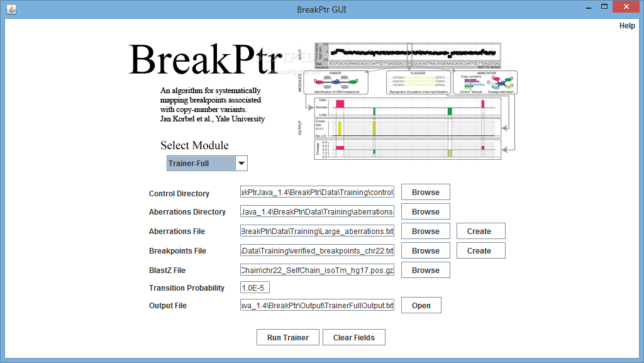The height and width of the screenshot is (363, 644).
Task: Click the BlastZ File path field
Action: pos(317,270)
